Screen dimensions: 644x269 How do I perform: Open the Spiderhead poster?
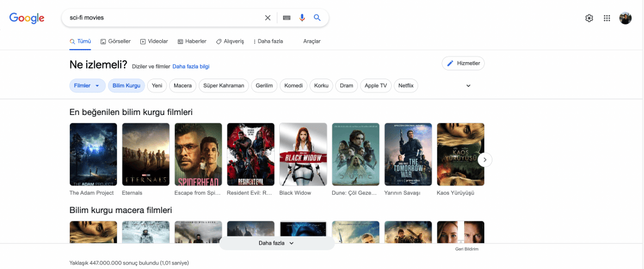[x=198, y=155]
